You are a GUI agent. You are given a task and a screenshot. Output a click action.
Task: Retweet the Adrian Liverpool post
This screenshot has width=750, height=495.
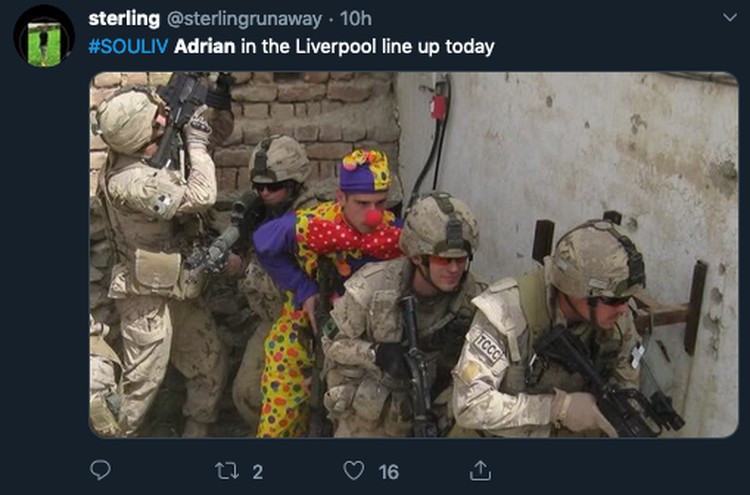click(227, 471)
